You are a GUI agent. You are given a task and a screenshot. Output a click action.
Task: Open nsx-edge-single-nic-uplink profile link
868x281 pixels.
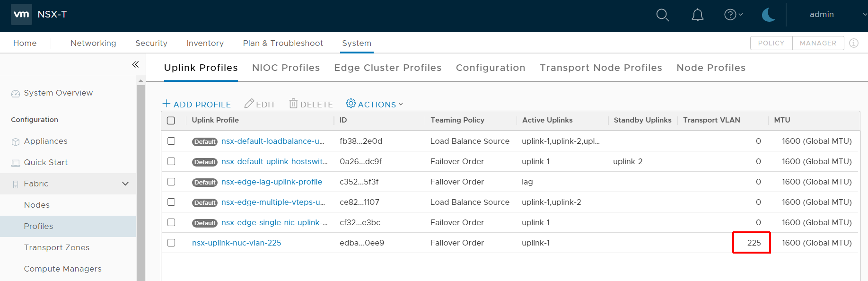click(x=274, y=222)
